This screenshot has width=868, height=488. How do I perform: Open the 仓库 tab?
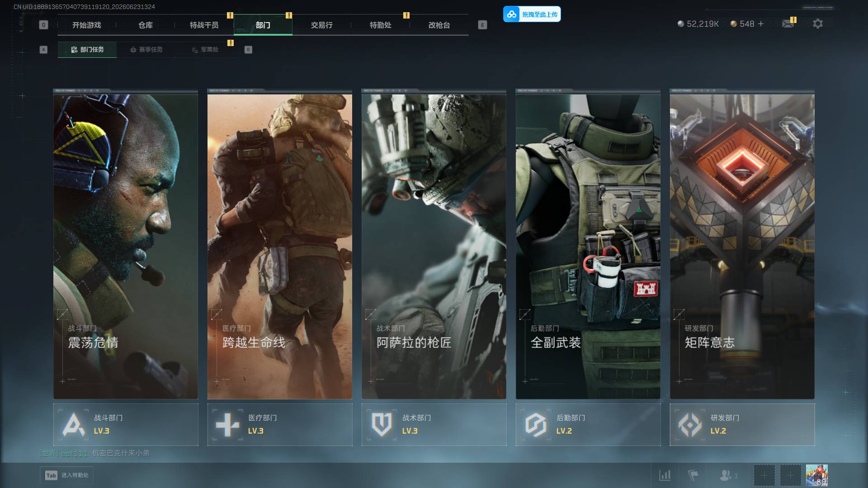pyautogui.click(x=146, y=25)
